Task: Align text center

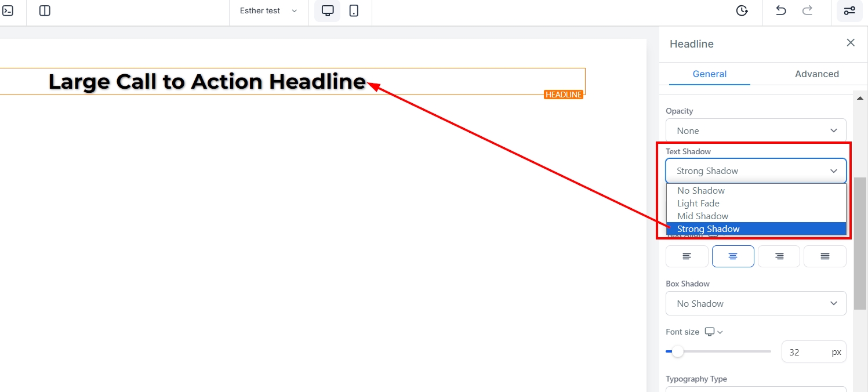Action: tap(733, 256)
